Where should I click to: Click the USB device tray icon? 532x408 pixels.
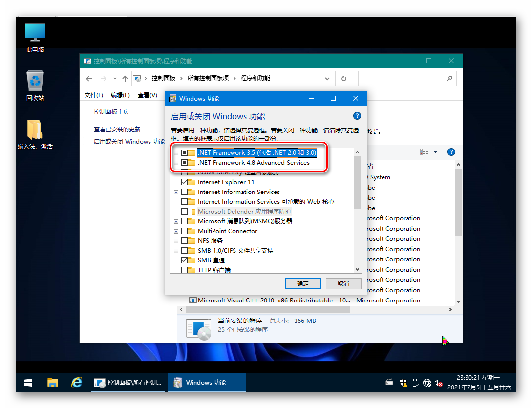coord(415,383)
